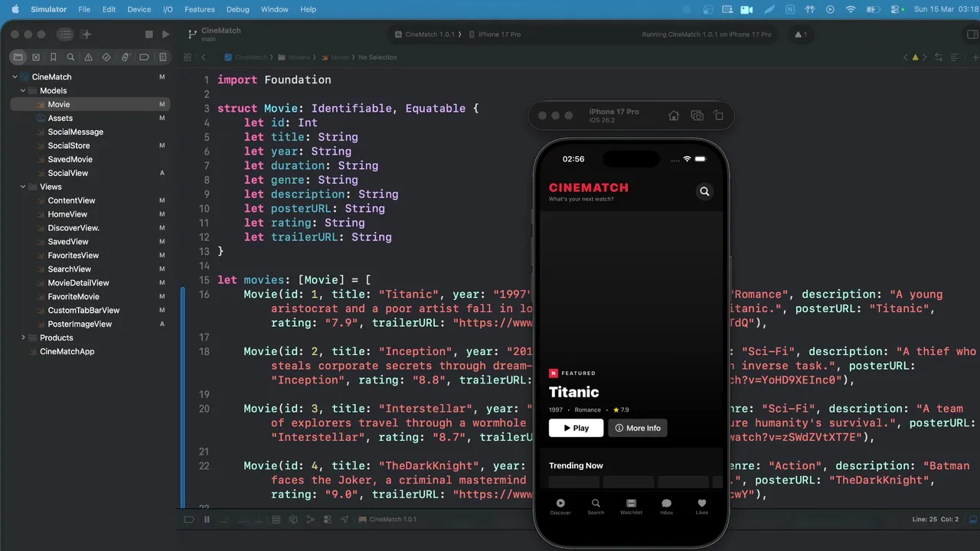Toggle breakpoints activation in debug bar
The height and width of the screenshot is (551, 980).
tap(189, 520)
